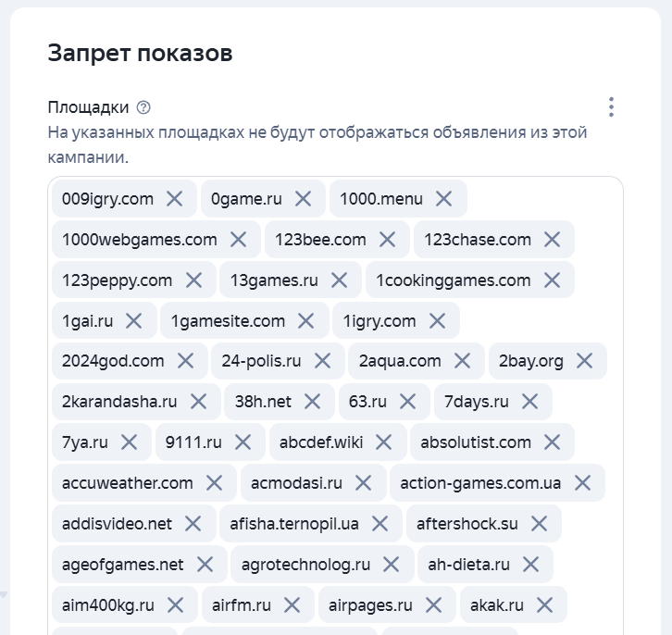
Task: Delete 123chase.com from blocked sites
Action: (552, 240)
